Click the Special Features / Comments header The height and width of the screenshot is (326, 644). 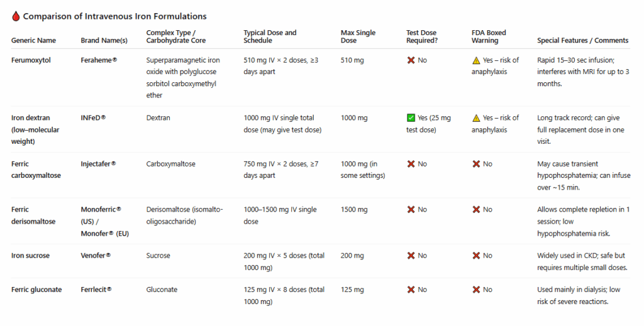coord(582,40)
